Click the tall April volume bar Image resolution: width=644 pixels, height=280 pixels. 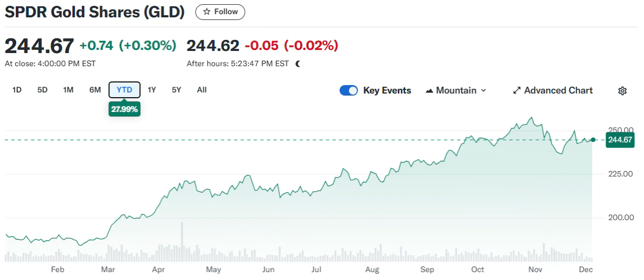(x=182, y=242)
